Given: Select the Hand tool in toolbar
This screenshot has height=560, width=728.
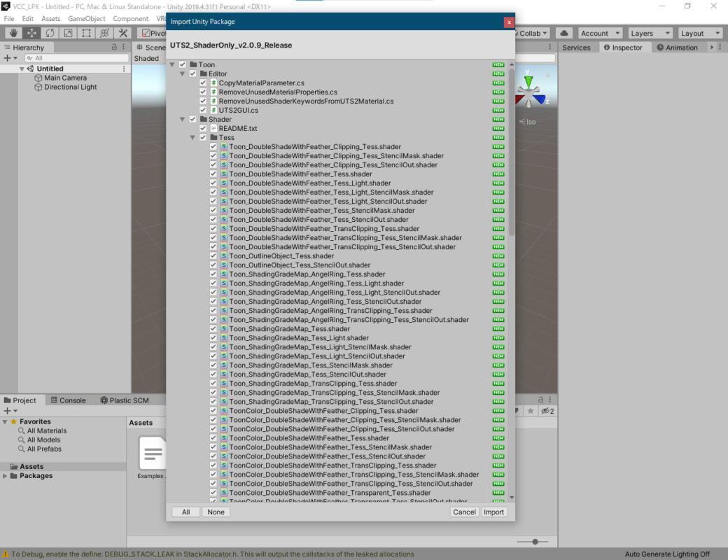Looking at the screenshot, I should coord(13,33).
